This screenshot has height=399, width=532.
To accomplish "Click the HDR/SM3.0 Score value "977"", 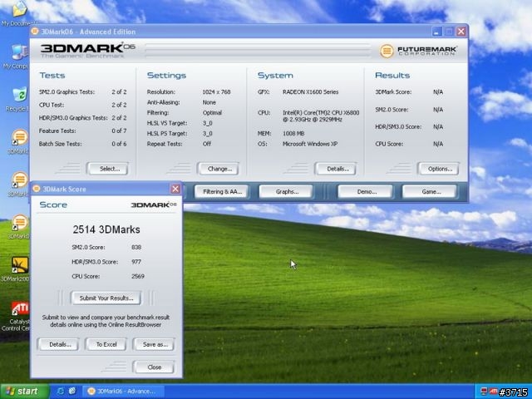I will pos(136,262).
